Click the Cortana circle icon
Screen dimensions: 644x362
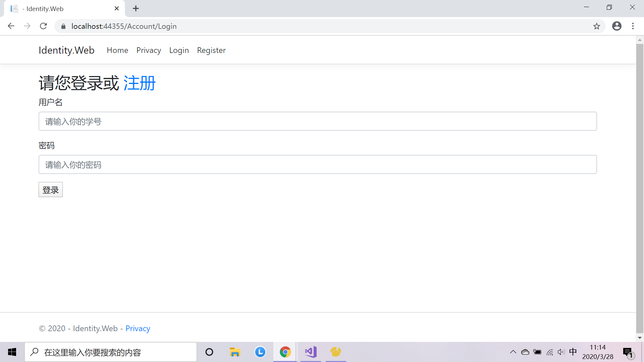[x=209, y=352]
